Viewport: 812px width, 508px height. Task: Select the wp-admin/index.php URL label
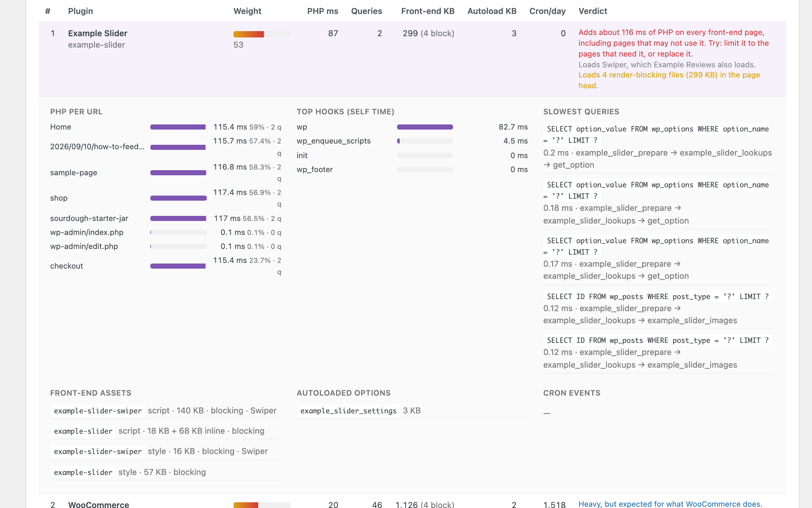[x=87, y=232]
